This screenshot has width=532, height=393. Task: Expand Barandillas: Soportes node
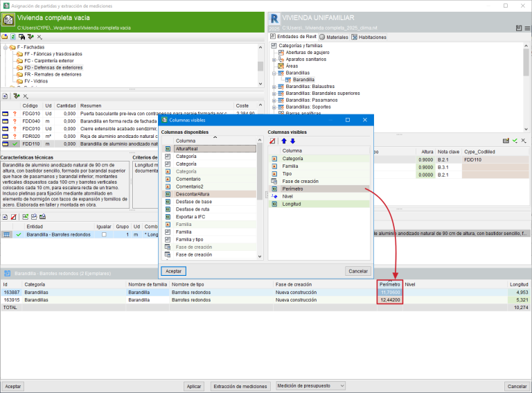pyautogui.click(x=274, y=107)
